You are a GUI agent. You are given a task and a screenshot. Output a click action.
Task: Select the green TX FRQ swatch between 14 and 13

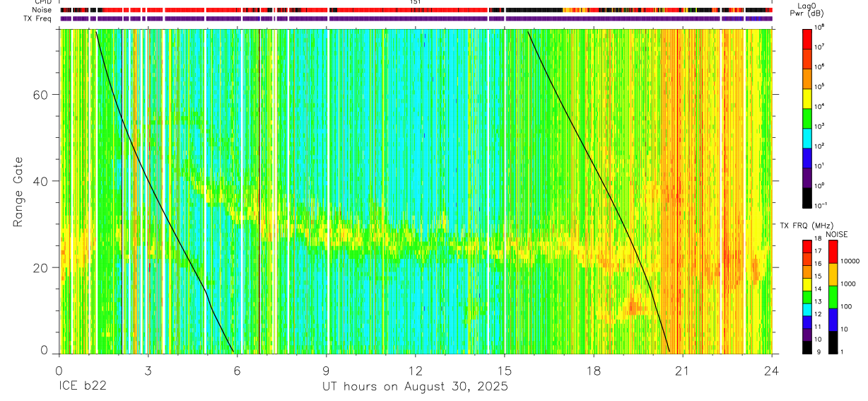(x=807, y=297)
